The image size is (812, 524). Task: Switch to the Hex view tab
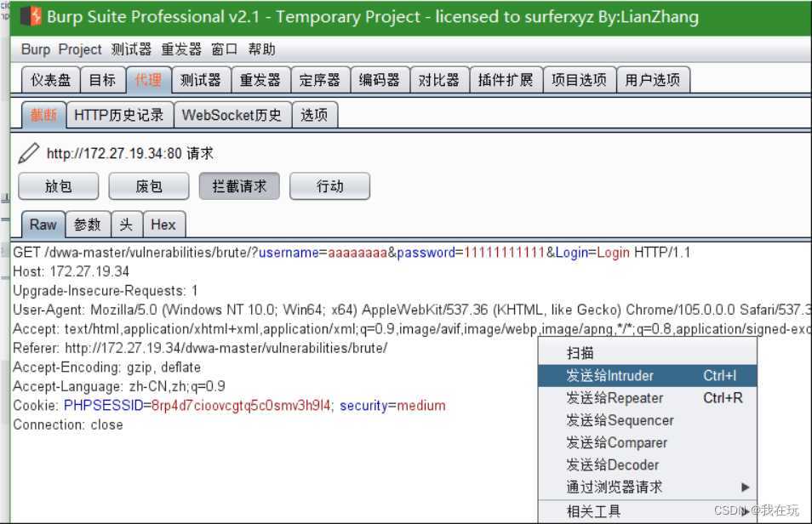[x=163, y=225]
